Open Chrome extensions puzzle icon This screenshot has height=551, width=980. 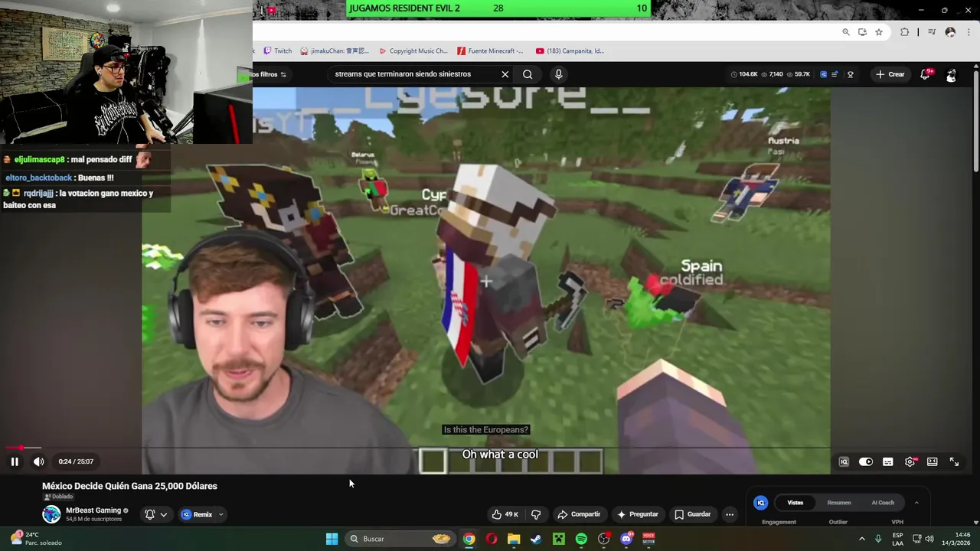coord(905,32)
